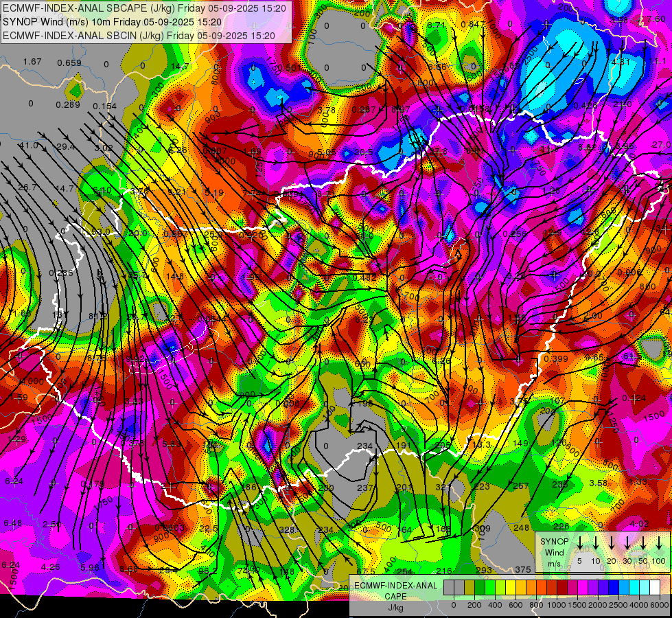Viewport: 672px width, 618px height.
Task: Click station value 257
Action: click(x=521, y=485)
